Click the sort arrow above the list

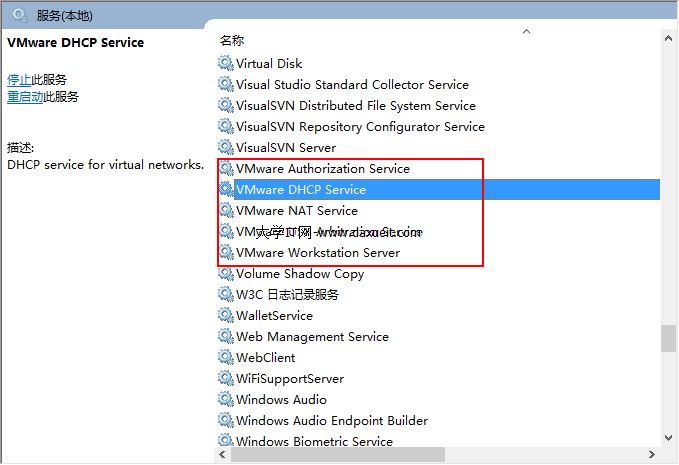526,31
